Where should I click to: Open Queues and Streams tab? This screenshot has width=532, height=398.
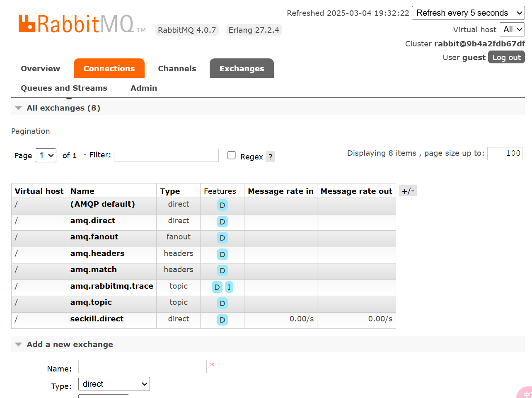(64, 88)
